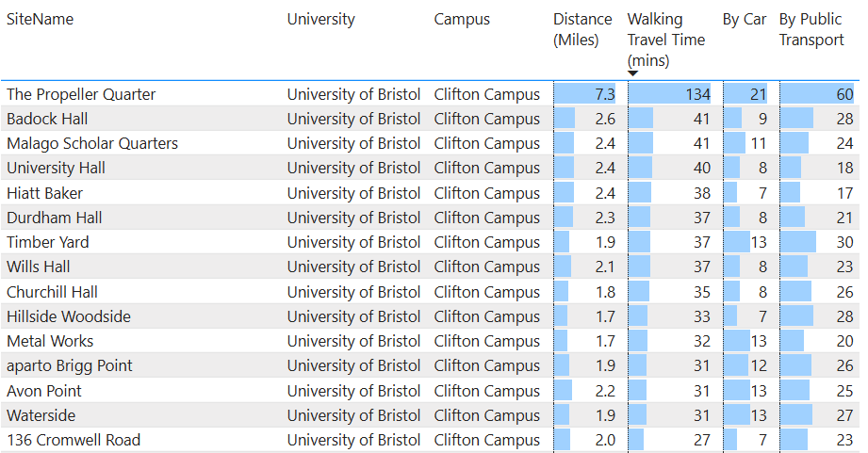
Task: Click Durdham Hall's 21 public transport cell
Action: 819,217
